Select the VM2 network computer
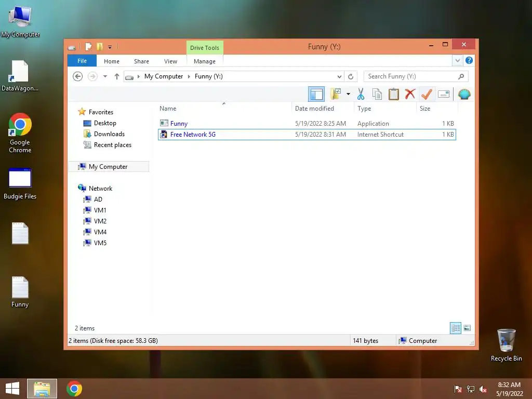This screenshot has width=532, height=399. (100, 221)
